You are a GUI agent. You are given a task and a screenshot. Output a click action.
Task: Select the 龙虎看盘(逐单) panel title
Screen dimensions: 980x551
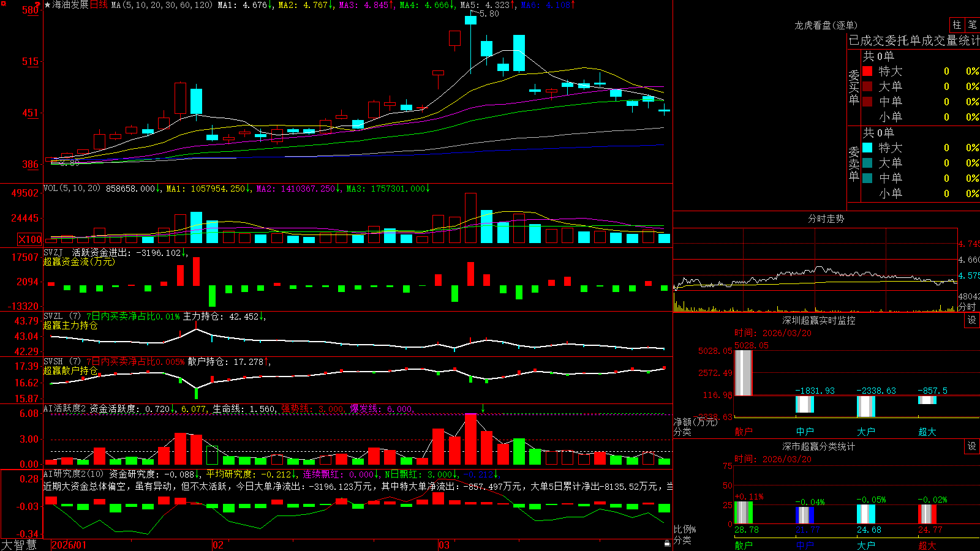(x=826, y=25)
